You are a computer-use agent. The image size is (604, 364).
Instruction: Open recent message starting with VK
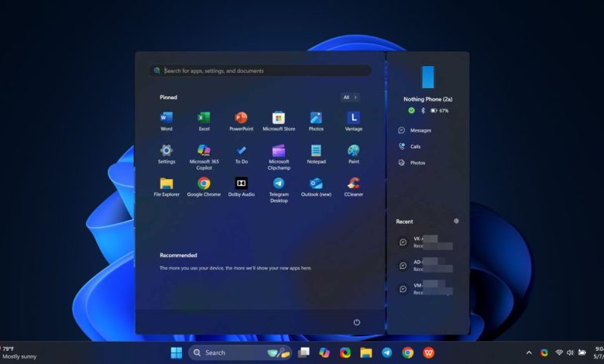tap(425, 242)
